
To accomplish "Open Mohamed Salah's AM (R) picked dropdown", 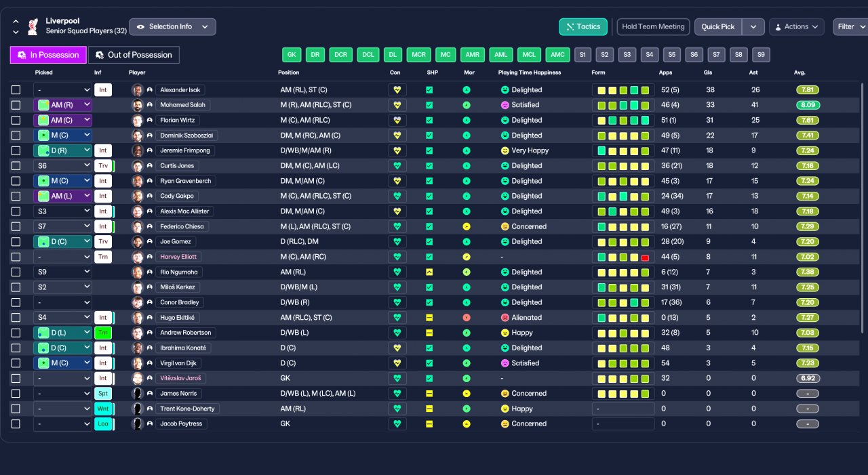I will [63, 105].
